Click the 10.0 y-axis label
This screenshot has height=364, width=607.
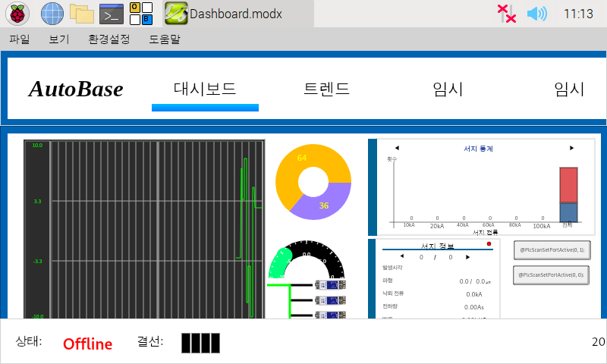[37, 146]
